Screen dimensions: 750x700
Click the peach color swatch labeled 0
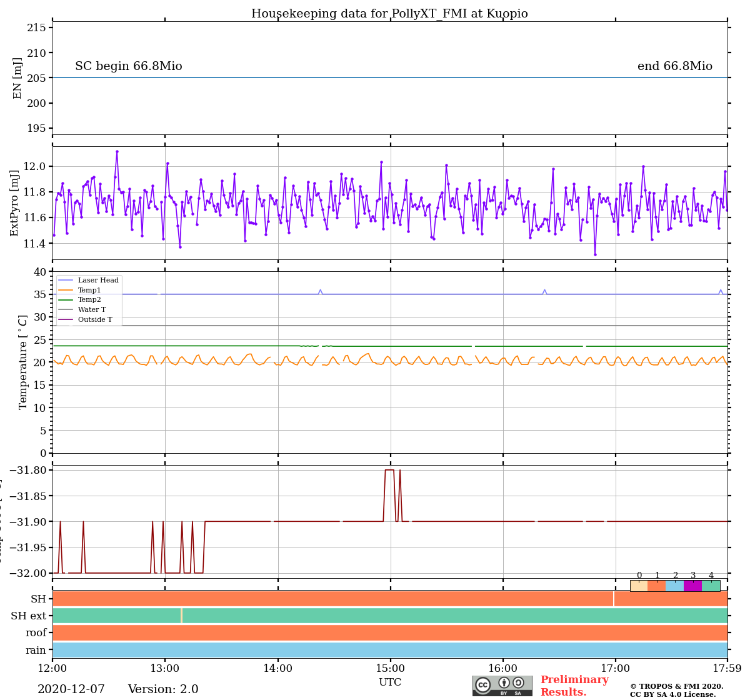tap(639, 586)
